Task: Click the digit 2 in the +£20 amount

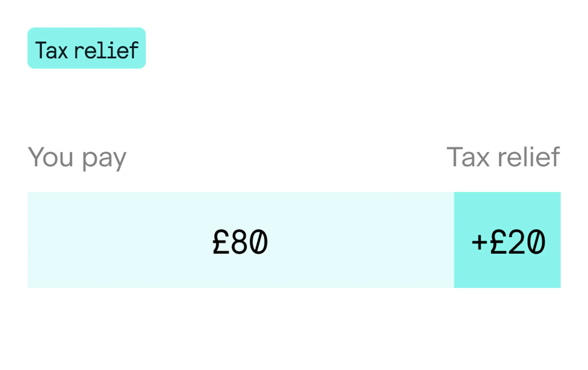Action: click(x=517, y=242)
